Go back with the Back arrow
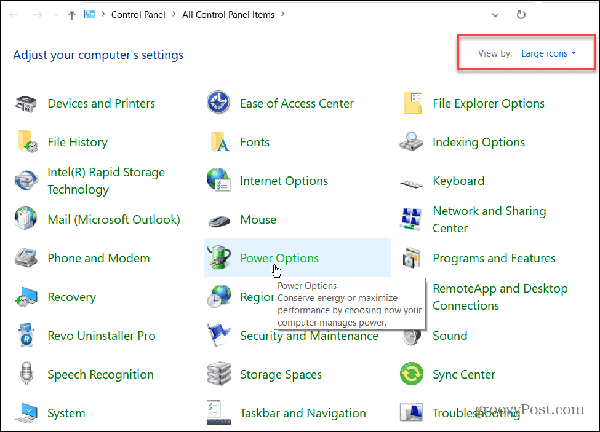The height and width of the screenshot is (432, 600). pyautogui.click(x=14, y=15)
